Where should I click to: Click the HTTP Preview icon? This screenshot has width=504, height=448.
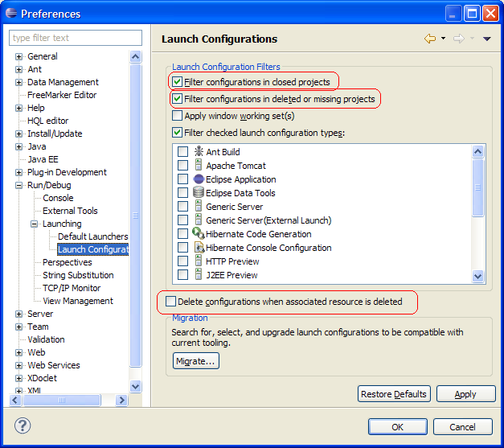[x=199, y=261]
